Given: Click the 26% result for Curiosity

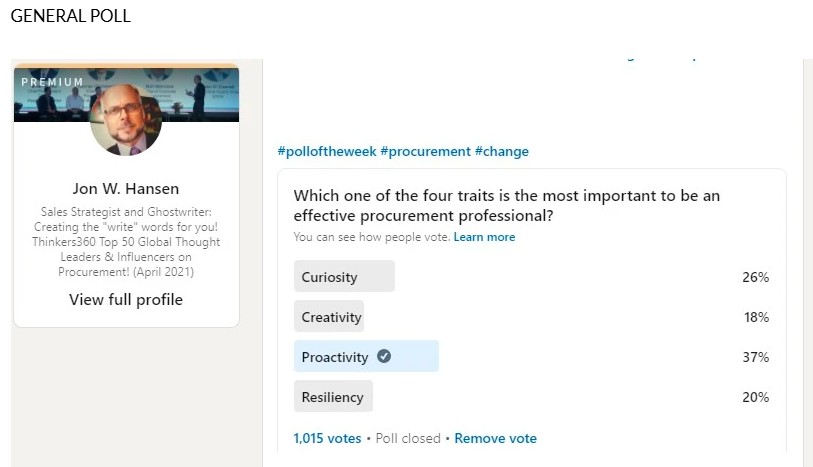Looking at the screenshot, I should pyautogui.click(x=756, y=277).
